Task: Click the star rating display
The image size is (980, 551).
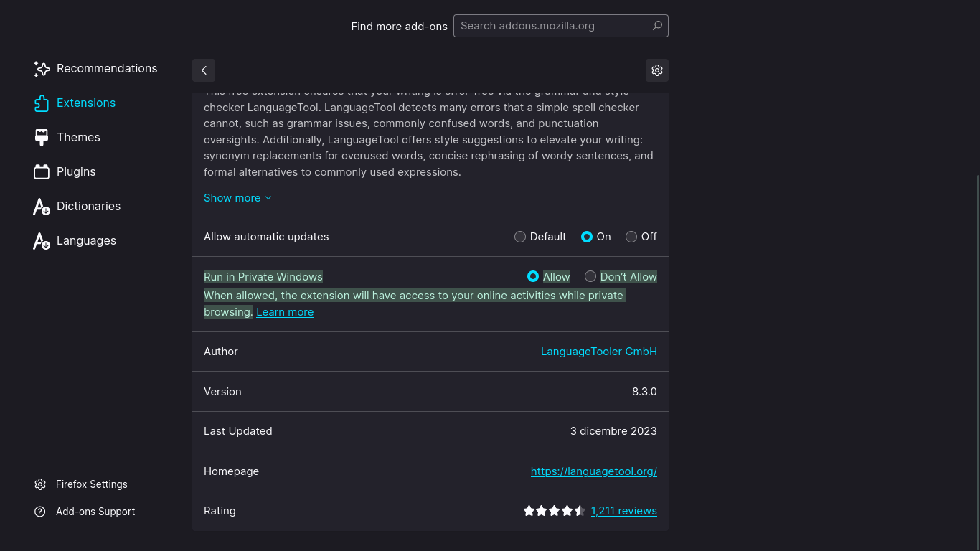Action: tap(554, 511)
